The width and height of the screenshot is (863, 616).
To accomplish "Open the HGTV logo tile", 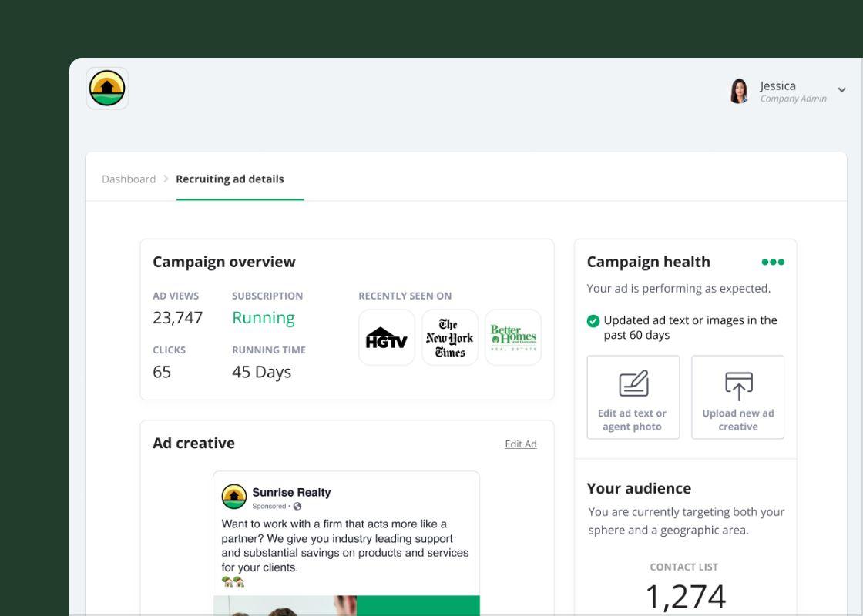I will (386, 337).
